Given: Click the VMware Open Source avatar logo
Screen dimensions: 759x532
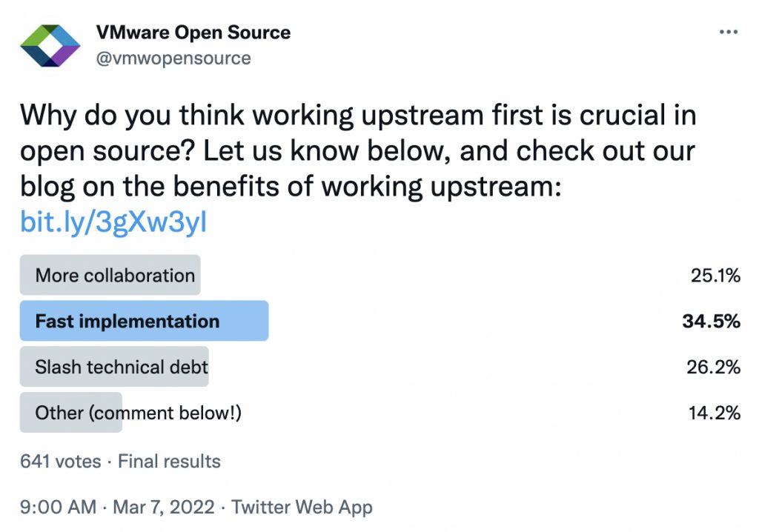Looking at the screenshot, I should pyautogui.click(x=50, y=46).
